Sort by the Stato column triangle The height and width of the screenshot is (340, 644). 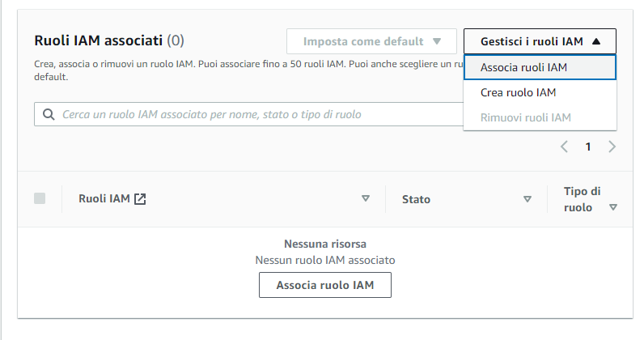[527, 199]
